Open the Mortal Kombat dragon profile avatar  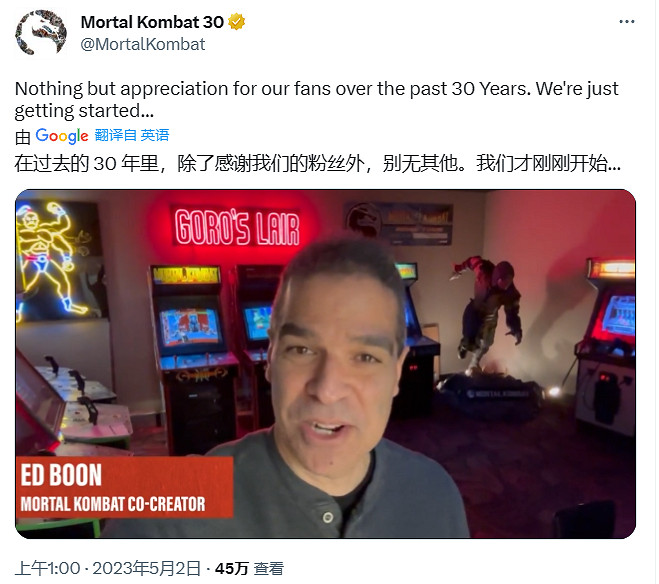coord(41,33)
